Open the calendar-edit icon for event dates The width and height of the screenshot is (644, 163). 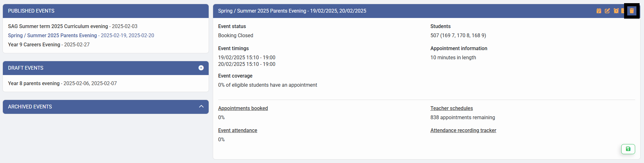(x=599, y=11)
